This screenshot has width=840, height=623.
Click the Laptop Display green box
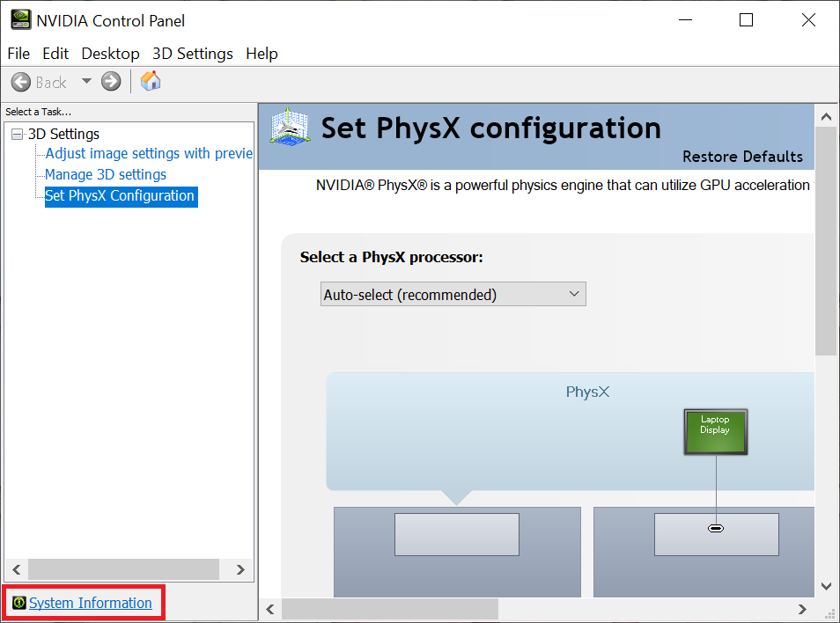(x=715, y=432)
